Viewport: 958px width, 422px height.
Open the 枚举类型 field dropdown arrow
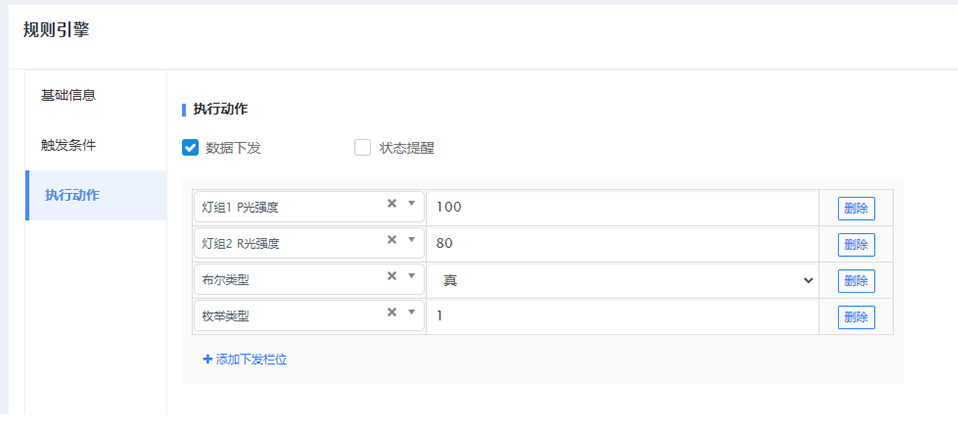(x=412, y=312)
